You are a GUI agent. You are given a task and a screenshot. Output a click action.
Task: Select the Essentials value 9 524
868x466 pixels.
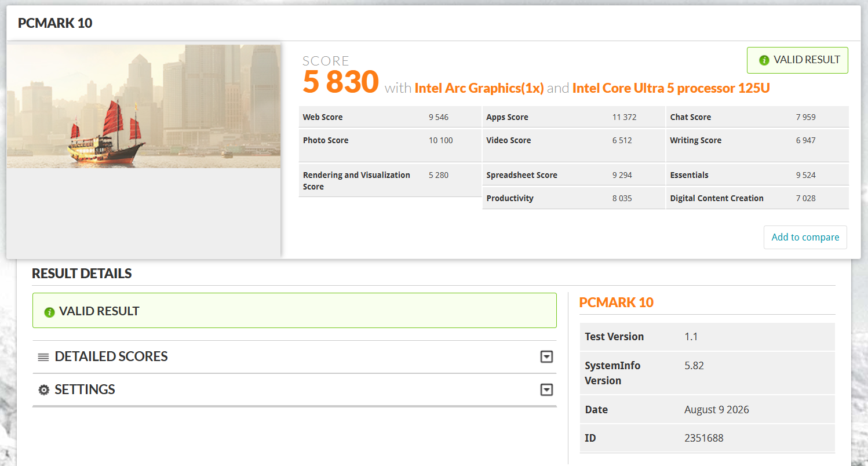coord(806,175)
